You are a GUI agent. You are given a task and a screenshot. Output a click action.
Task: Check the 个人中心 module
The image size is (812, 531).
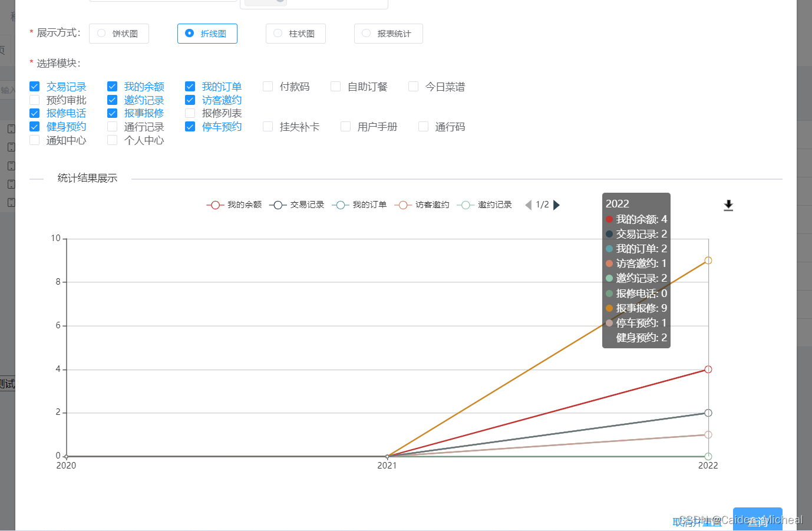coord(113,140)
